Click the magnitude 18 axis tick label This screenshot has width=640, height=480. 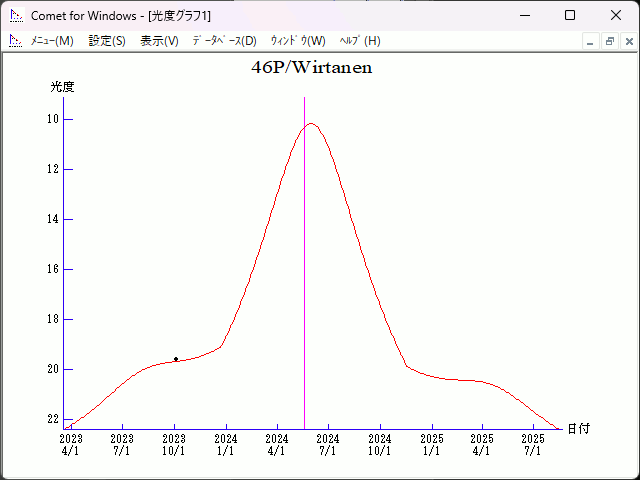pos(53,319)
